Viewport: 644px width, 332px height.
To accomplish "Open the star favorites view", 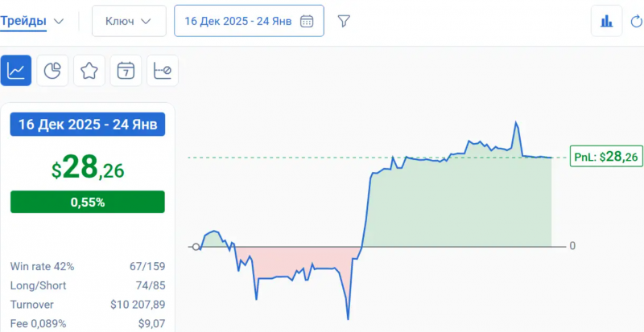I will coord(89,71).
